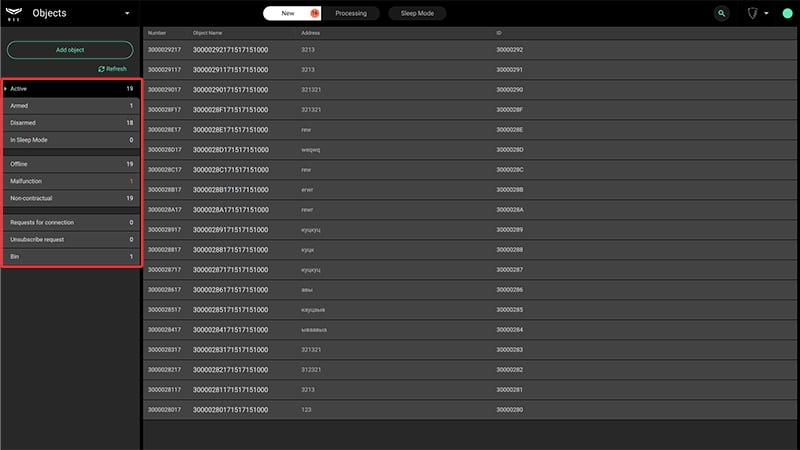800x450 pixels.
Task: Select object name 3000029117151715​1000
Action: click(230, 70)
